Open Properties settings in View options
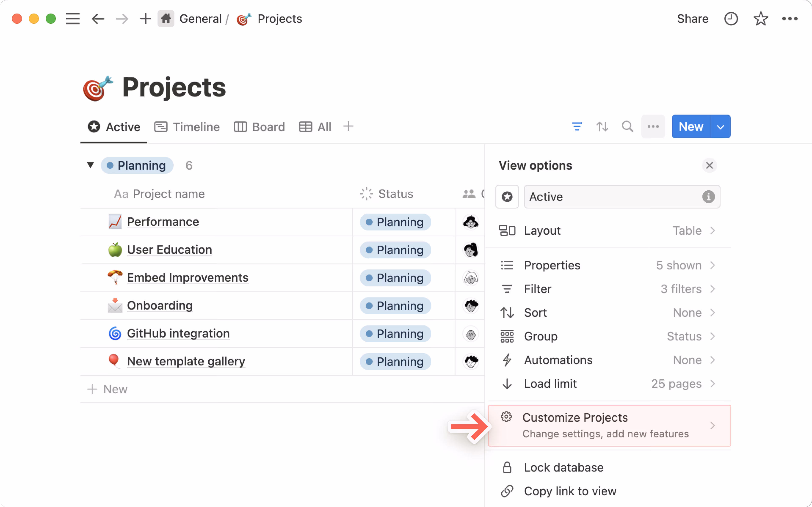Image resolution: width=812 pixels, height=507 pixels. click(x=552, y=265)
